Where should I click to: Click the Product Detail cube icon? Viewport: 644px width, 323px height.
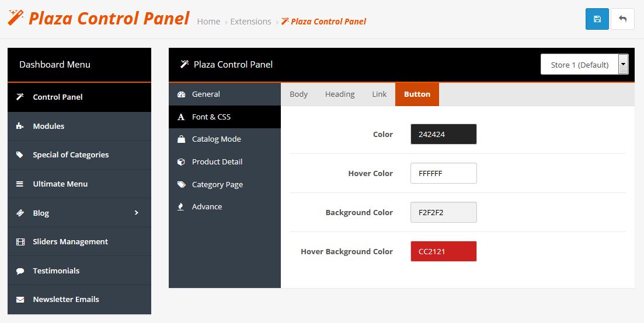[181, 162]
